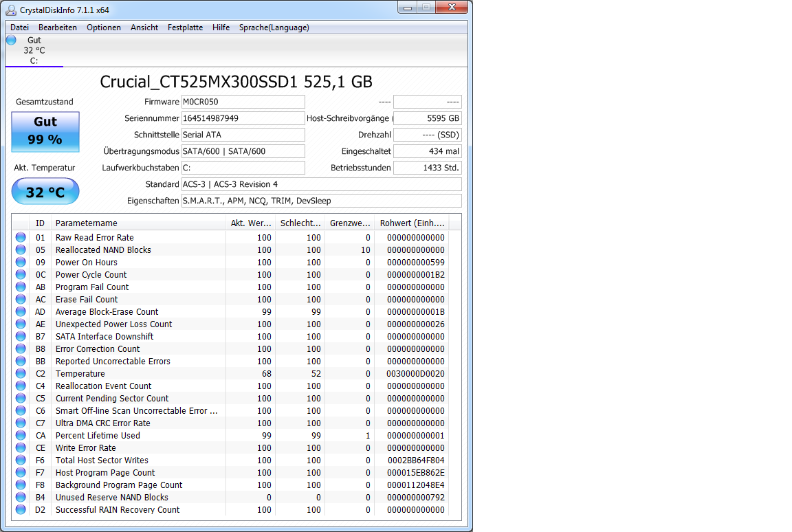Viewport: 792px width, 532px height.
Task: Click the Akt. Wer... column header
Action: pyautogui.click(x=250, y=223)
